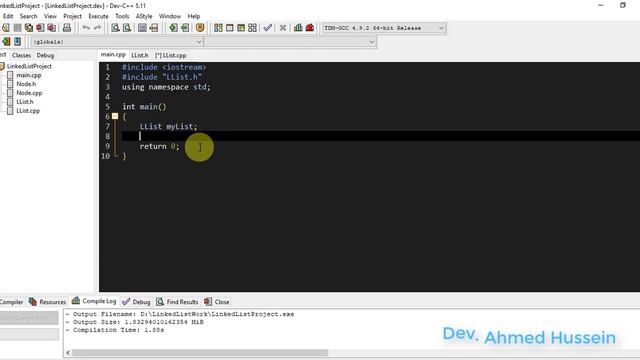The image size is (640, 360).
Task: Open Find with the magnifier icon
Action: click(x=116, y=28)
